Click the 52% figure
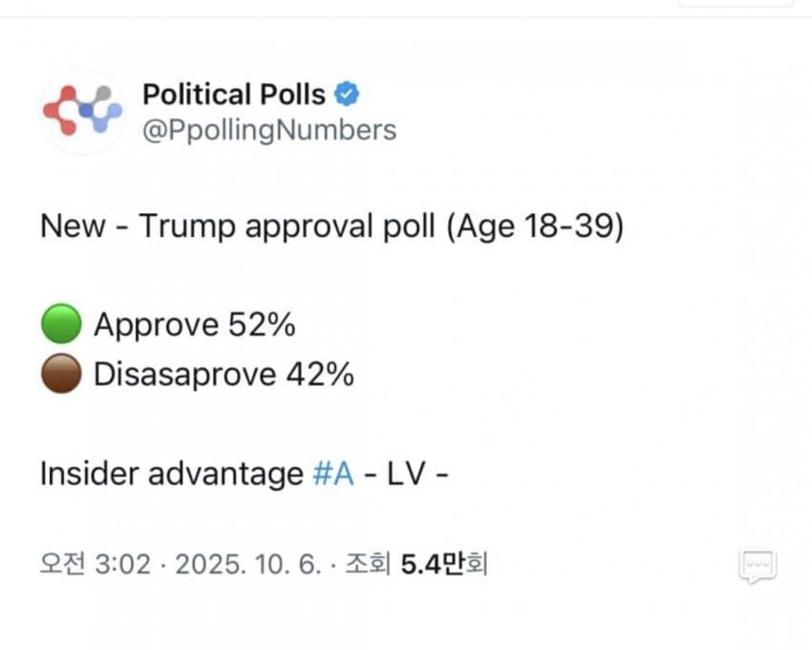 (x=261, y=326)
